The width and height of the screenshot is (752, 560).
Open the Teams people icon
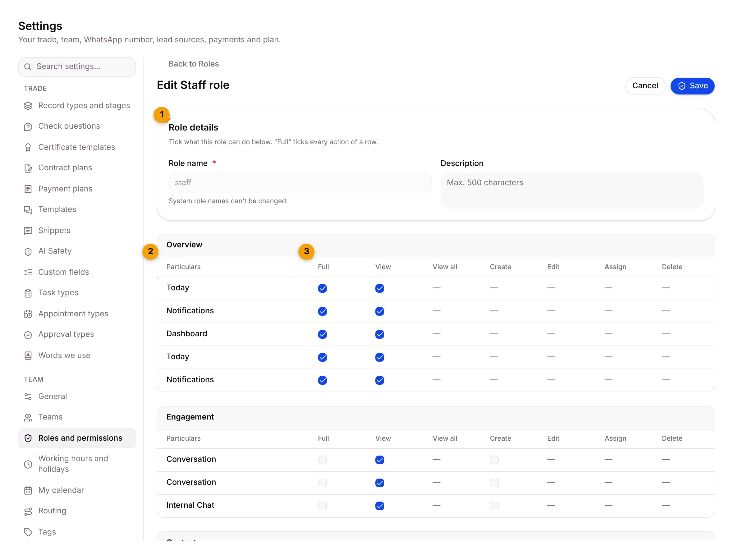28,418
